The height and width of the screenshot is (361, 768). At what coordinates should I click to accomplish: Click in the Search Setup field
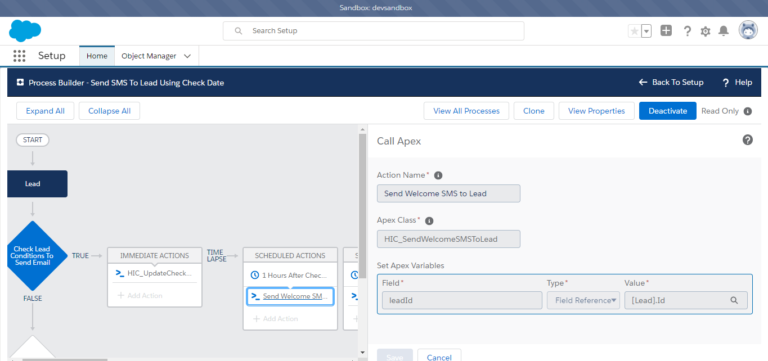pyautogui.click(x=373, y=31)
